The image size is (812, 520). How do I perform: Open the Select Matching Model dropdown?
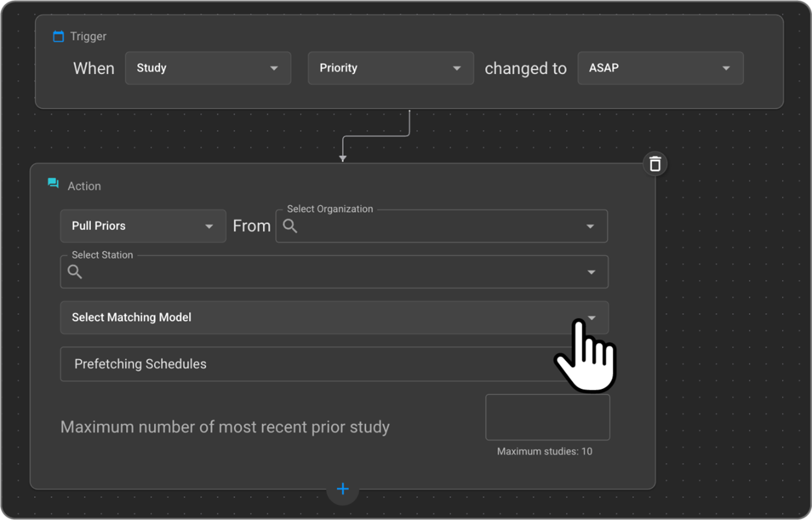tap(334, 317)
